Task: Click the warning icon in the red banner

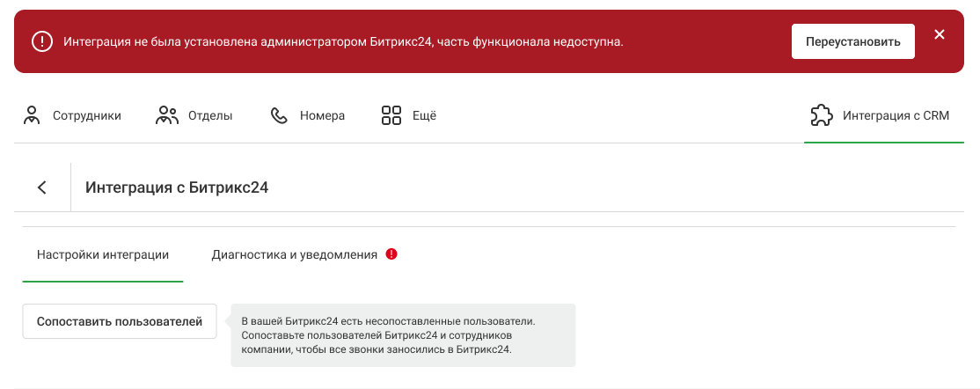Action: 41,41
